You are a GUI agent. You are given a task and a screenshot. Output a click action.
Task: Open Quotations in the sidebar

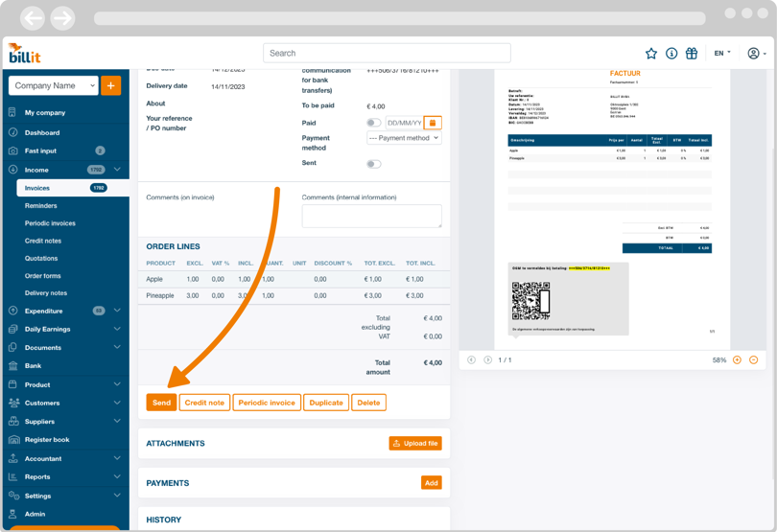tap(41, 258)
